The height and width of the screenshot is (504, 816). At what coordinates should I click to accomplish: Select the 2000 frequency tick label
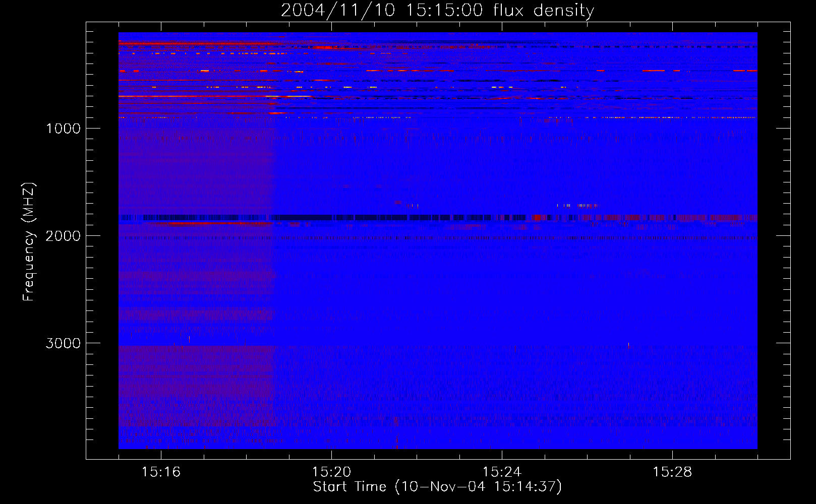(63, 236)
